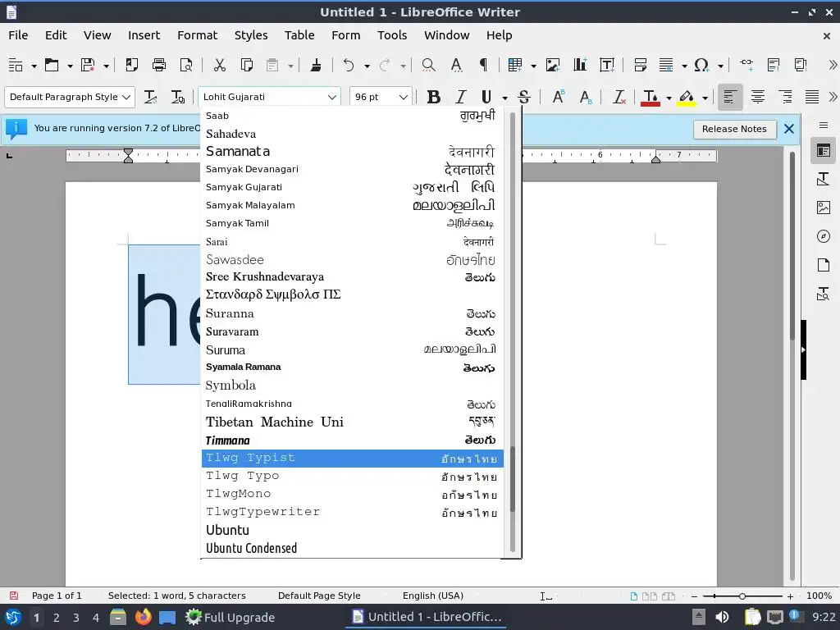Image resolution: width=840 pixels, height=630 pixels.
Task: Click the Insert Page Break icon
Action: (x=640, y=65)
